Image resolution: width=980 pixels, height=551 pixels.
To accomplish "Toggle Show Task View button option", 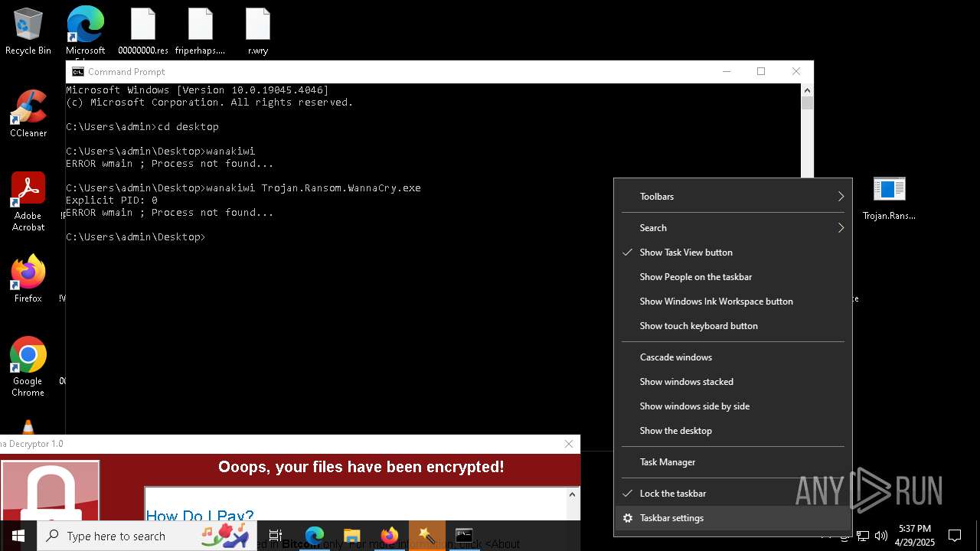I will click(733, 253).
